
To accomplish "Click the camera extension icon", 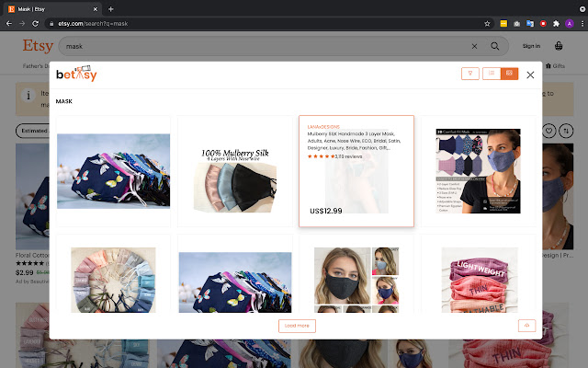I will [516, 23].
